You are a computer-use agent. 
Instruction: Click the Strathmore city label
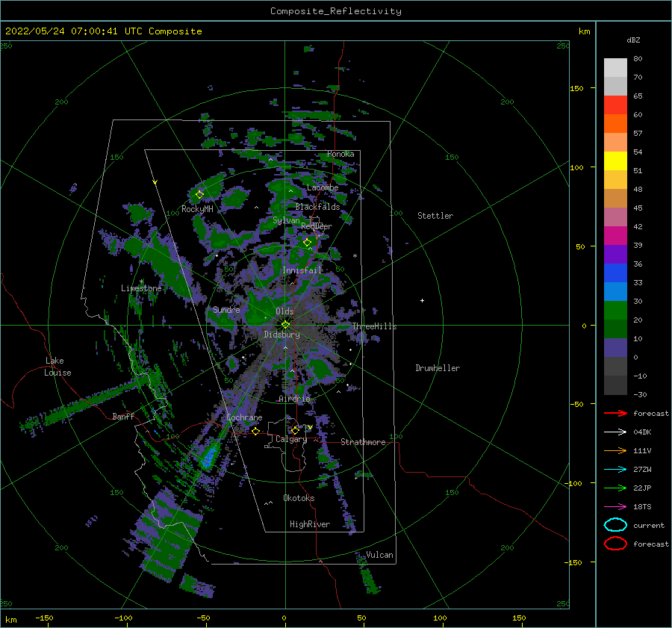[x=363, y=442]
